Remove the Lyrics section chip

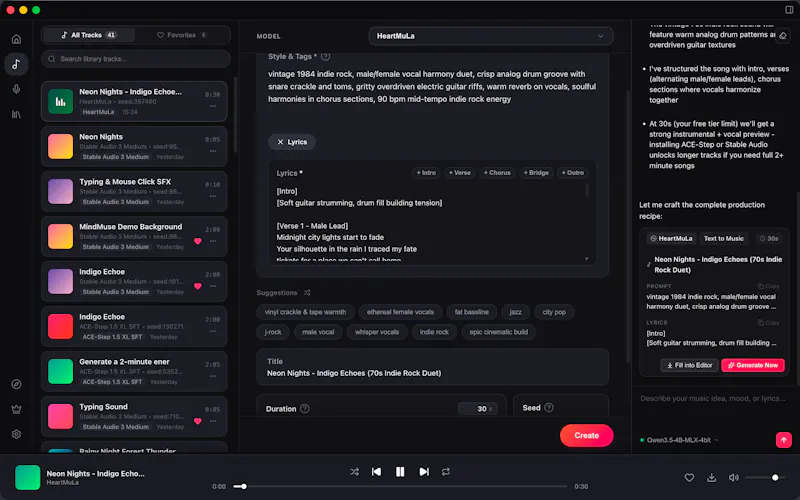pos(292,142)
